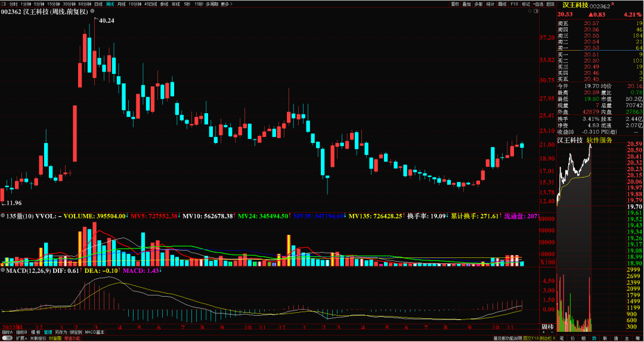Select the 模板 tab
This screenshot has width=644, height=342.
pos(36,332)
